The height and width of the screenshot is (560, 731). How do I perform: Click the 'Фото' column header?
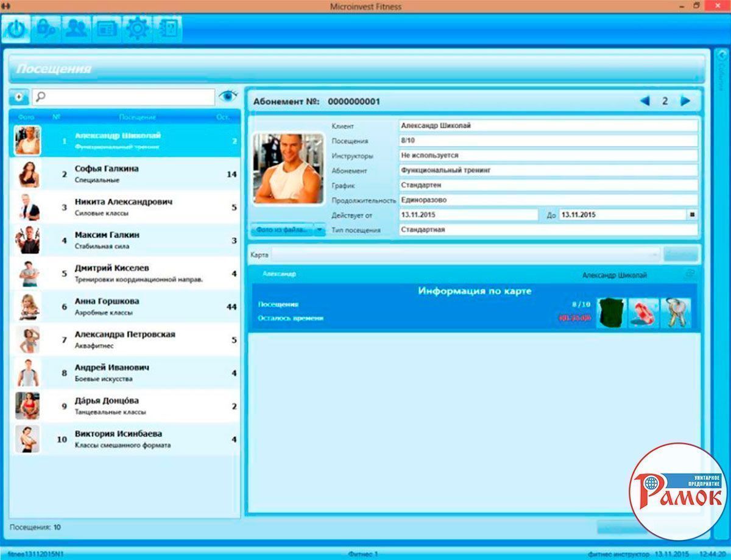pos(26,117)
